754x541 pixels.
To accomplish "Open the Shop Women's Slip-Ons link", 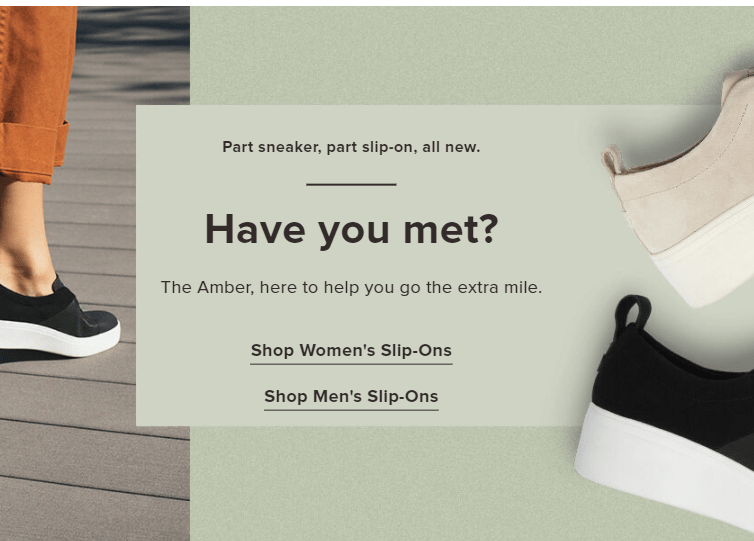I will pos(351,351).
